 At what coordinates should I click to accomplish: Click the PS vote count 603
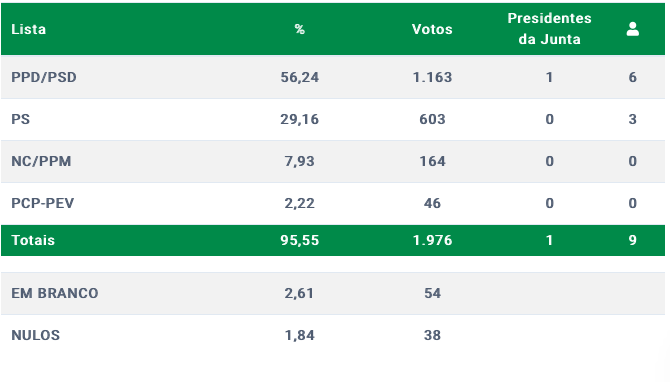pos(432,119)
